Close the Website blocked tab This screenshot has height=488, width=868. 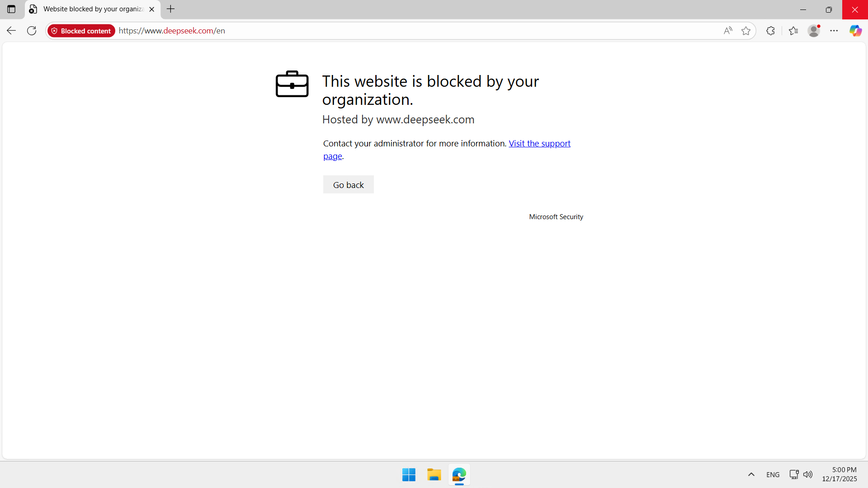(152, 9)
